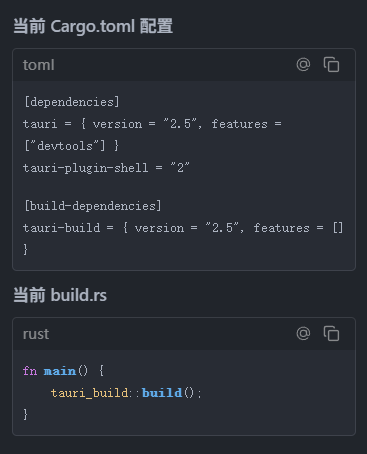Click the tauri_build::build(); line

[x=126, y=393]
